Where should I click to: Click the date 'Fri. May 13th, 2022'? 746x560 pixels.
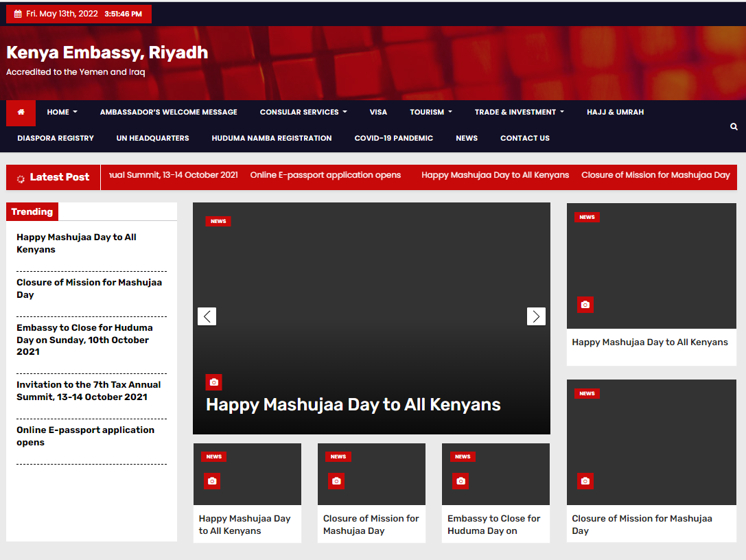[62, 14]
